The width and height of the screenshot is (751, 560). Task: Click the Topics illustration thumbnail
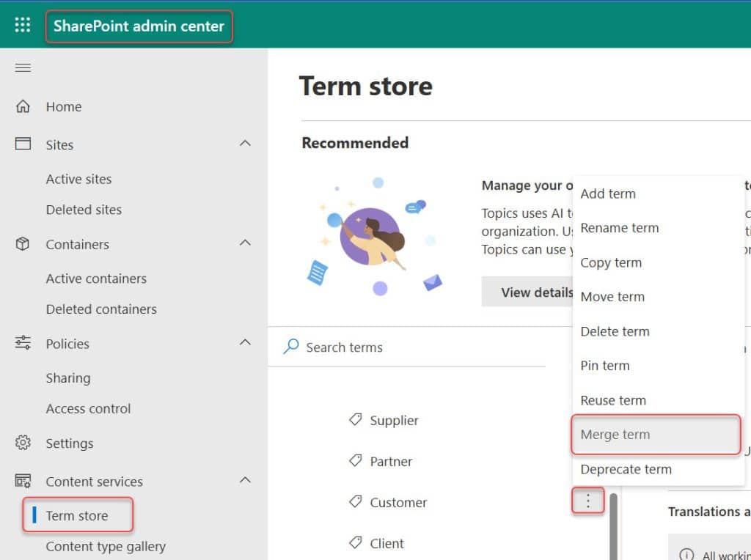pyautogui.click(x=375, y=236)
